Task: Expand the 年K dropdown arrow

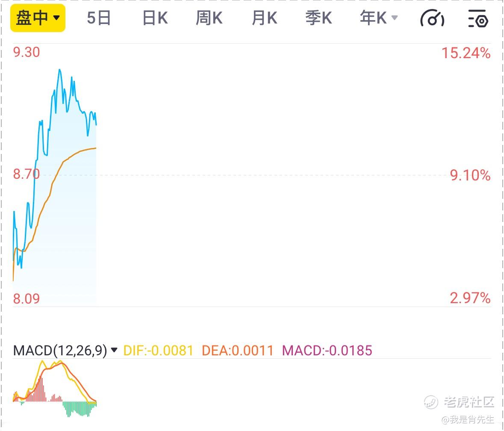Action: point(395,18)
